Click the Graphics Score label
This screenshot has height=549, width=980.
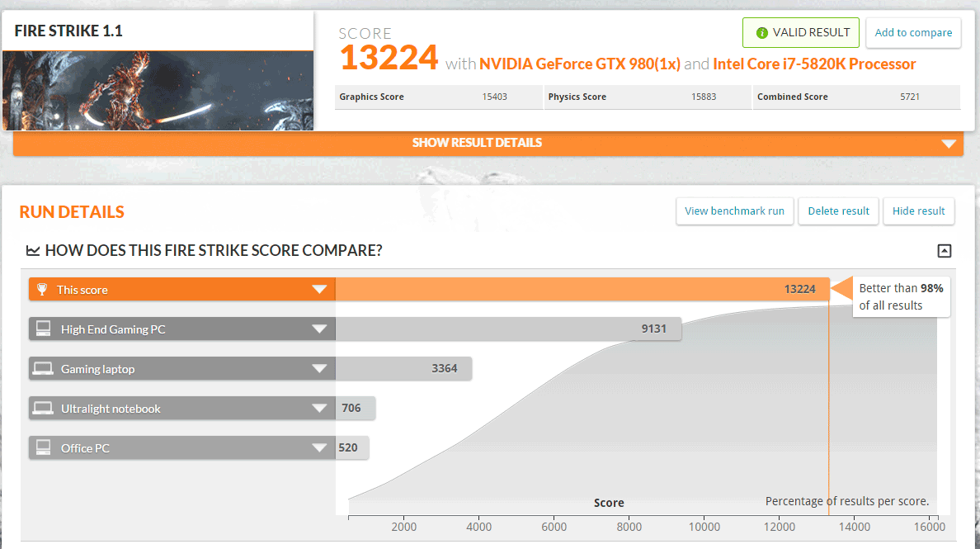pyautogui.click(x=371, y=97)
